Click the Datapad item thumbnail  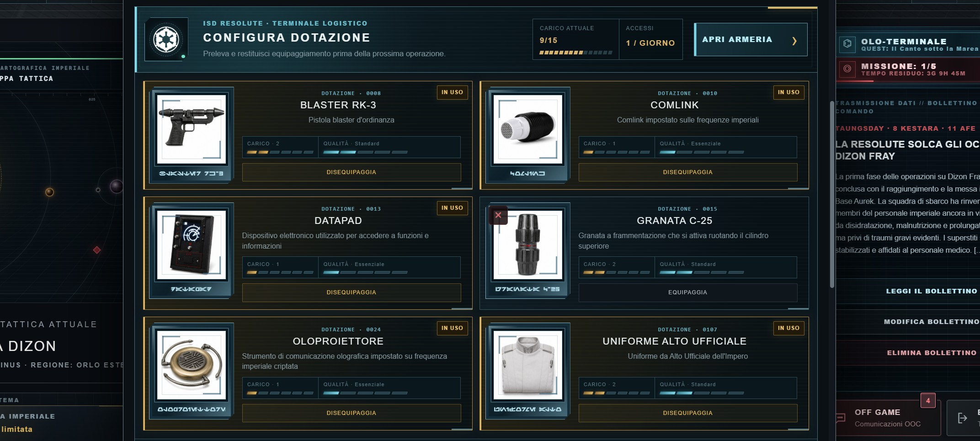pyautogui.click(x=192, y=244)
